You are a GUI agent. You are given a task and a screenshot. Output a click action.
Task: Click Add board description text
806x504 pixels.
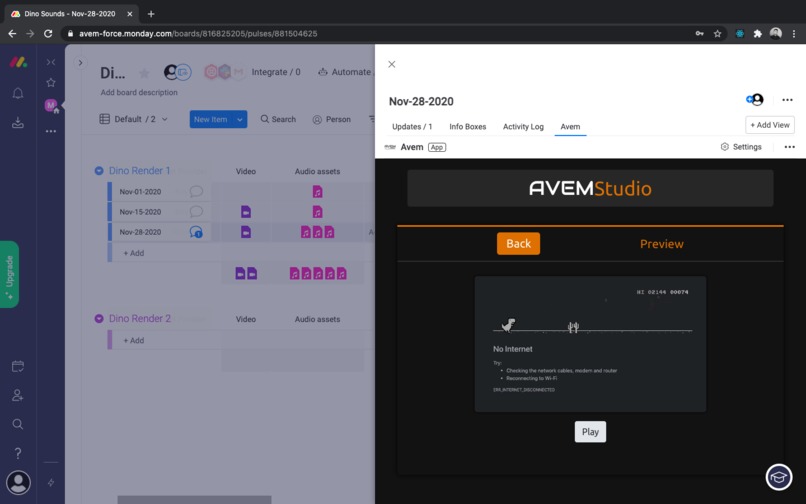pos(139,93)
